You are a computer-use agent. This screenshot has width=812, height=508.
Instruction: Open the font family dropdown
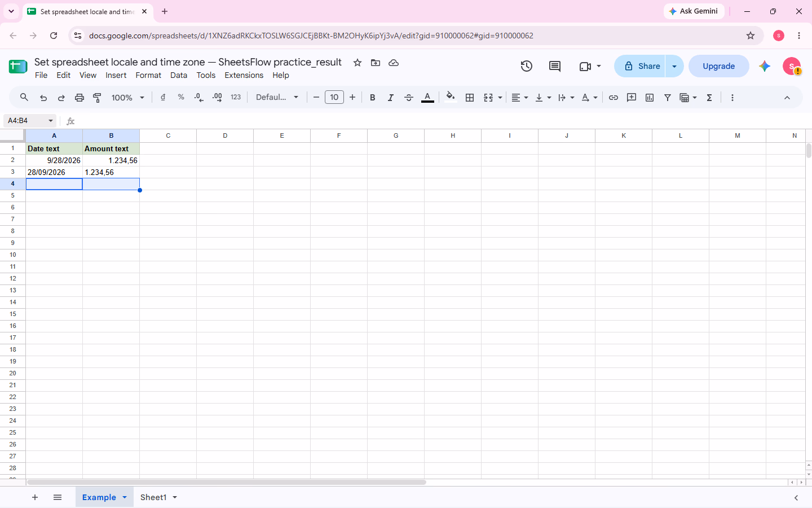pos(277,98)
